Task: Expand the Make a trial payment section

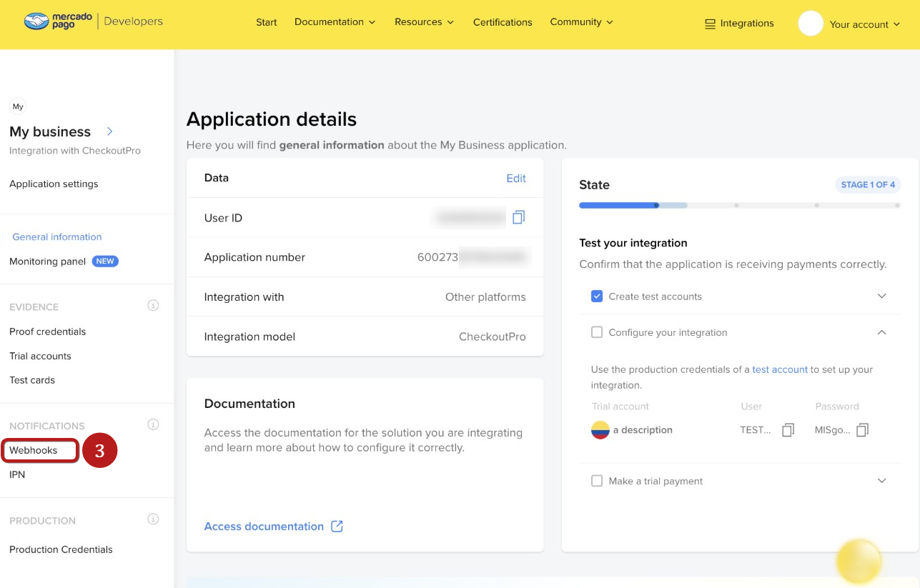Action: 882,481
